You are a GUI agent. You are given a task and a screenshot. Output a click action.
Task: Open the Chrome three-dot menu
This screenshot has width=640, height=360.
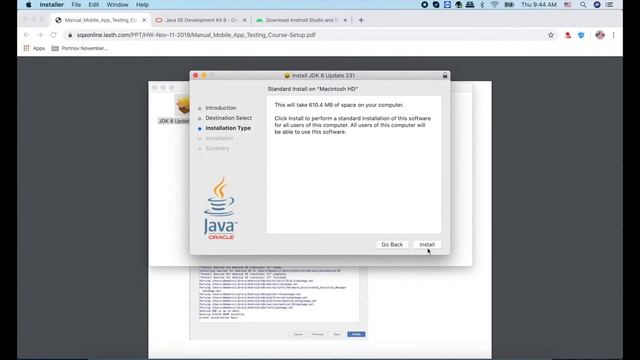coord(613,35)
